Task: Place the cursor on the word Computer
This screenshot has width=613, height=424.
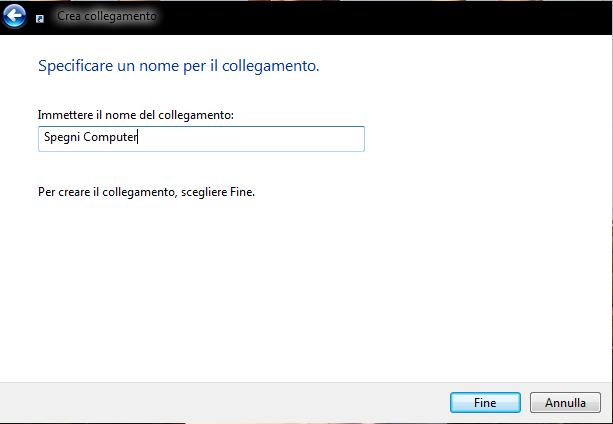Action: click(x=110, y=138)
